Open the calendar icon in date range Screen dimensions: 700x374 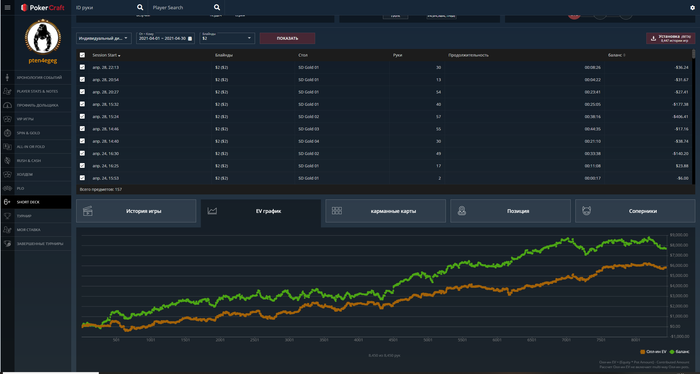click(190, 39)
